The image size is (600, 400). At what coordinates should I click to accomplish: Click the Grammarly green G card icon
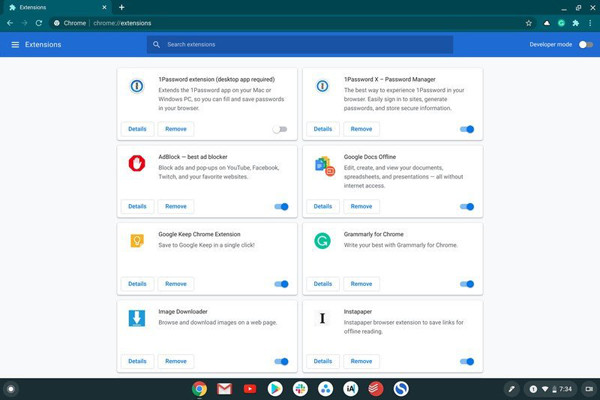coord(323,241)
